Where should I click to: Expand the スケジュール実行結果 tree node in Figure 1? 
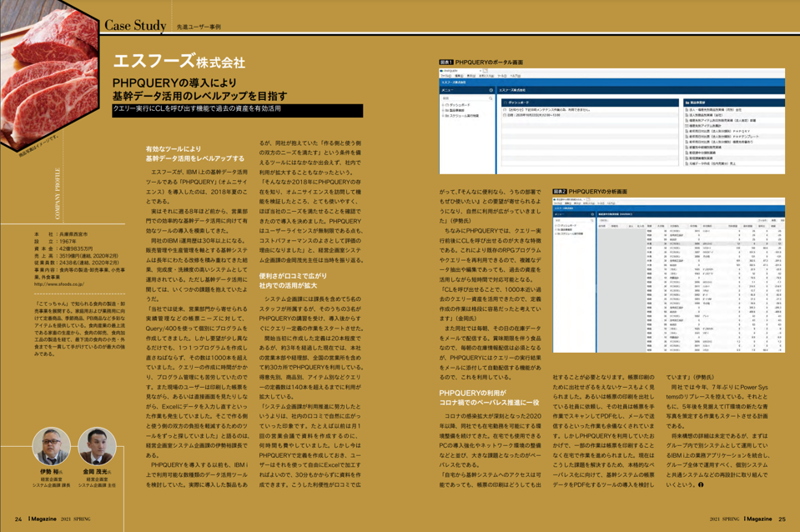(x=443, y=116)
